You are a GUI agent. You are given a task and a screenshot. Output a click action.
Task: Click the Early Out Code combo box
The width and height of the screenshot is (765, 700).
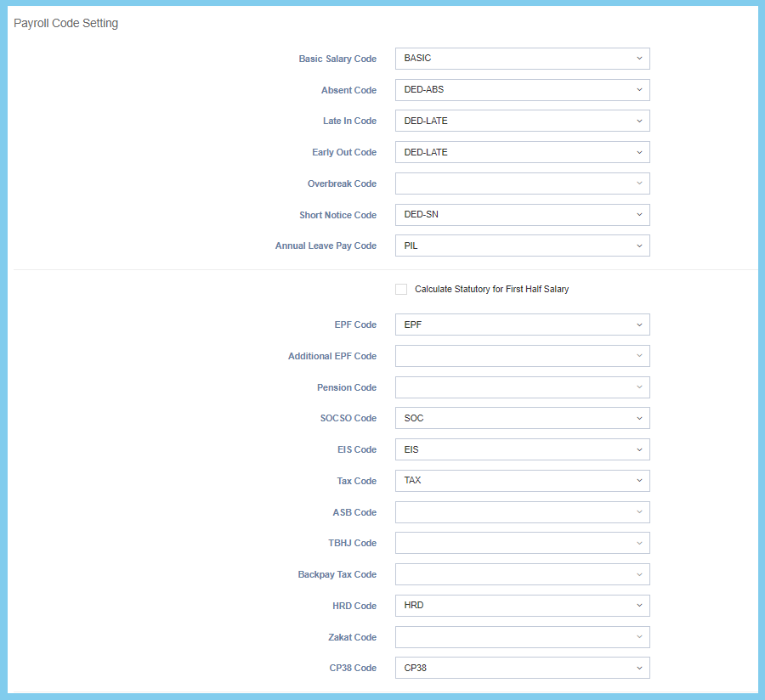pyautogui.click(x=522, y=152)
